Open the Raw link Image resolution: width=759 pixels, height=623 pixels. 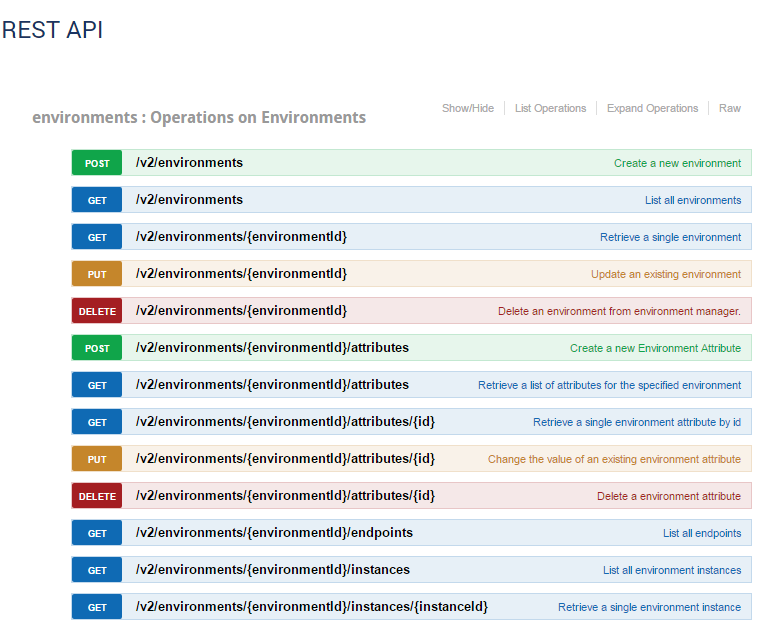(729, 108)
